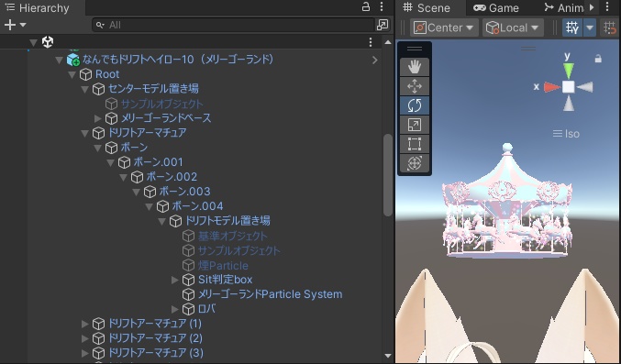Viewport: 621px width, 364px height.
Task: Select メリーゴーランドベース object
Action: tap(166, 118)
